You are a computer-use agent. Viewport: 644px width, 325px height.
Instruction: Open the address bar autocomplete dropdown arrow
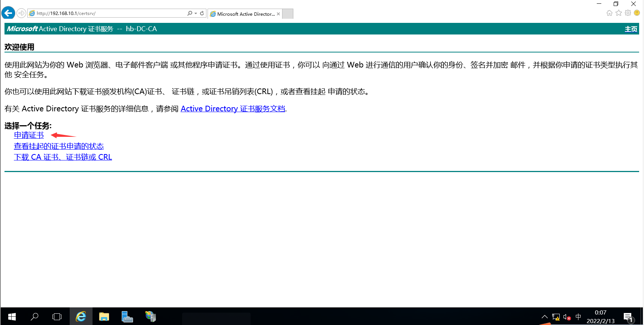coord(196,13)
